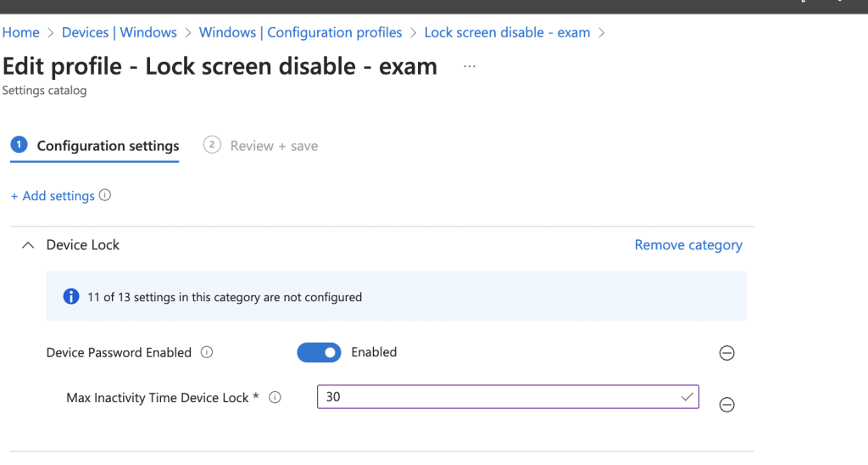The height and width of the screenshot is (465, 868).
Task: Click the blue info icon in settings banner
Action: (x=71, y=297)
